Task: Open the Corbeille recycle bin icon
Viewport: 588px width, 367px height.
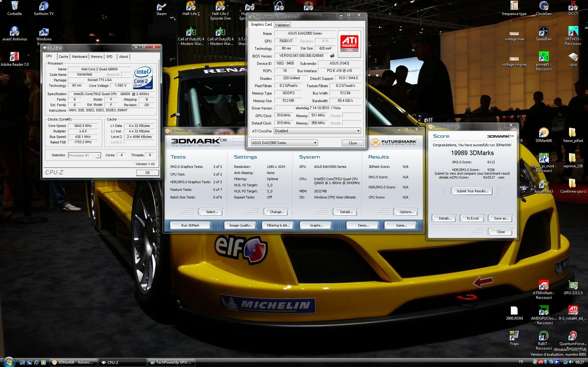Action: (15, 7)
